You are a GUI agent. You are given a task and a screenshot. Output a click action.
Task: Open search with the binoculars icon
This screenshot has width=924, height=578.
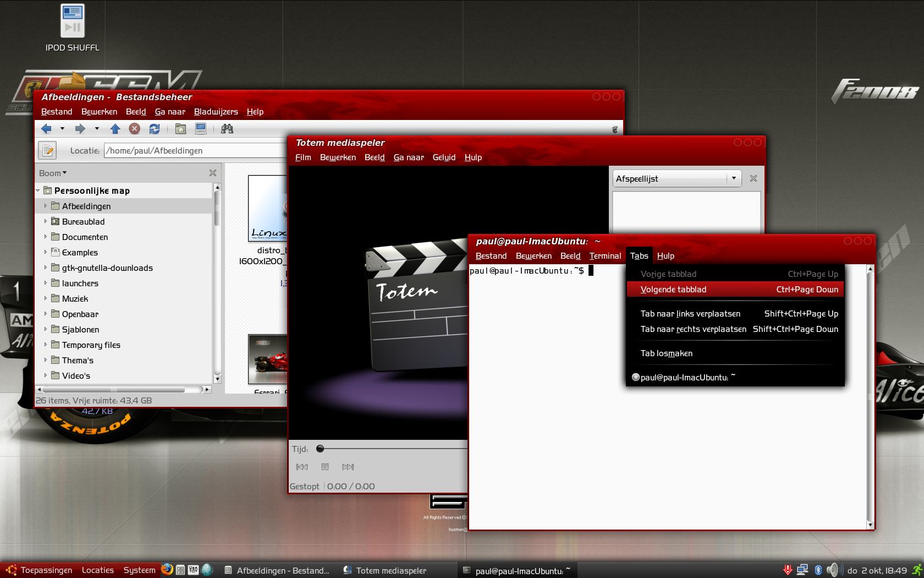click(227, 129)
